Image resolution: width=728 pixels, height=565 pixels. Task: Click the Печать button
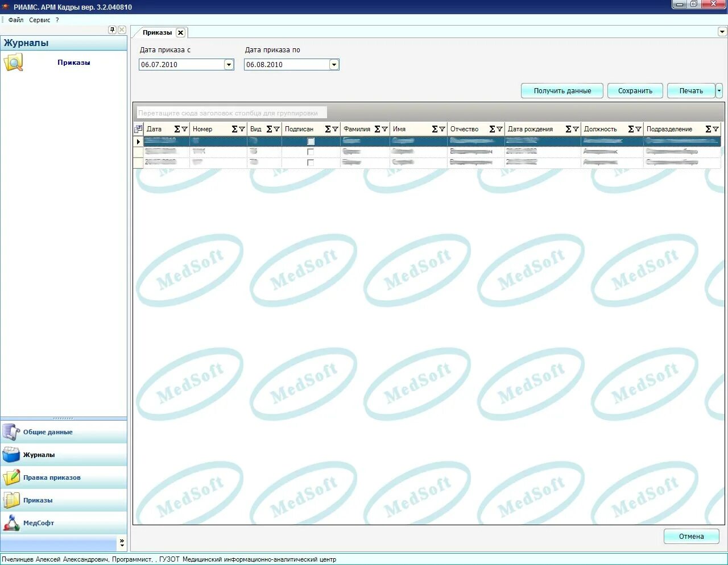tap(691, 90)
